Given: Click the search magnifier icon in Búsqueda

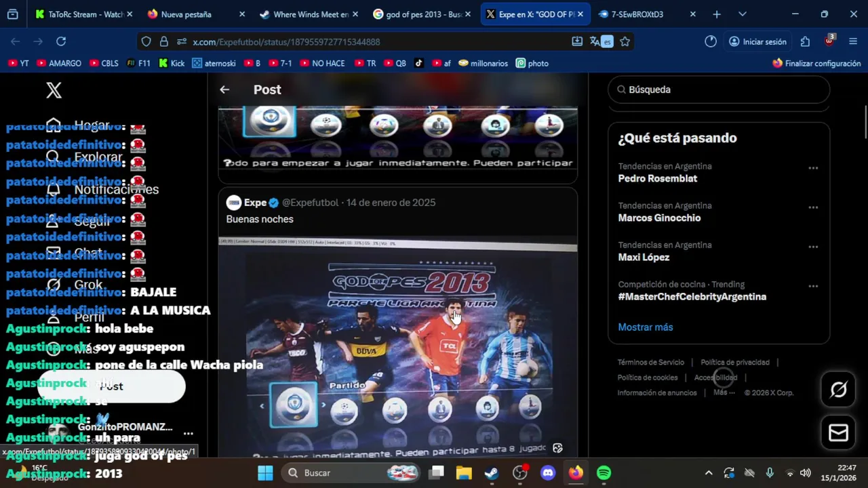Looking at the screenshot, I should point(621,89).
